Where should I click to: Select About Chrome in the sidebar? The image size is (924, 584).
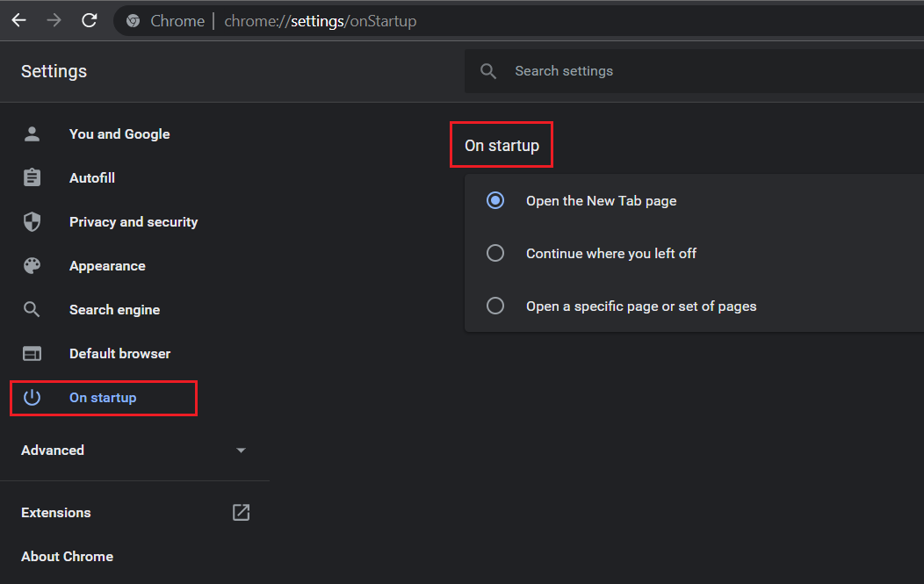point(67,556)
